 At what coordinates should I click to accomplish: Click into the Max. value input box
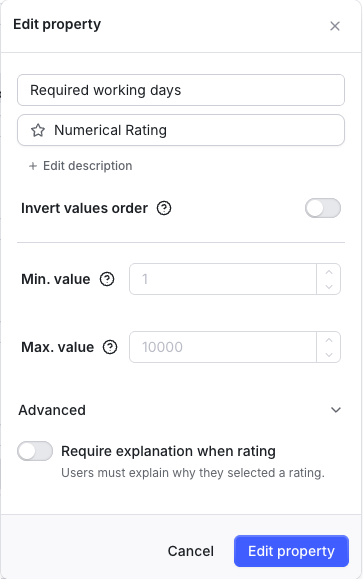tap(223, 347)
